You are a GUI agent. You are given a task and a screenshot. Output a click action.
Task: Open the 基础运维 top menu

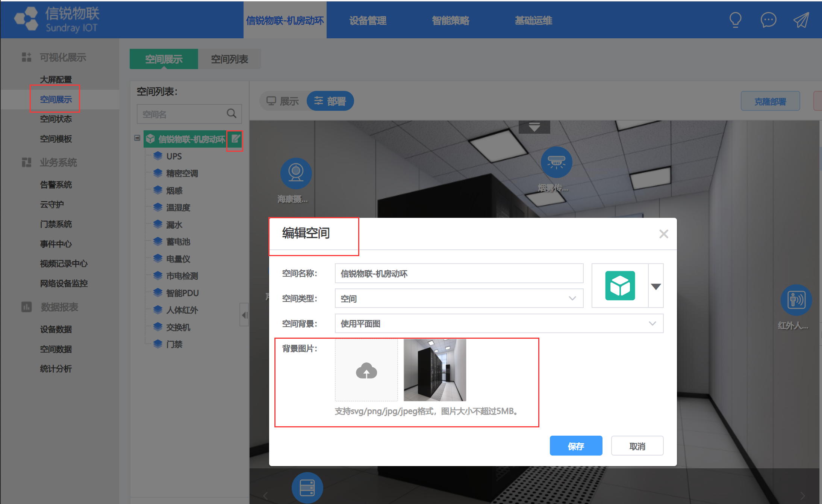[x=533, y=20]
